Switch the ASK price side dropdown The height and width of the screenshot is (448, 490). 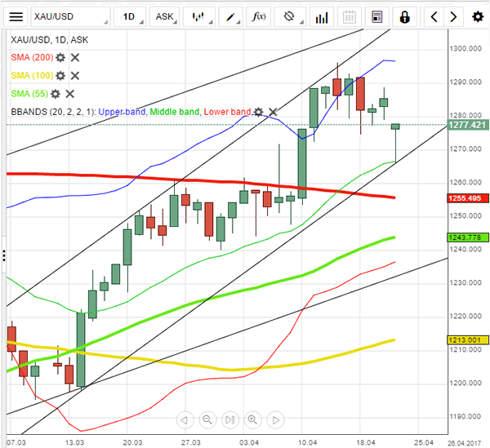165,16
